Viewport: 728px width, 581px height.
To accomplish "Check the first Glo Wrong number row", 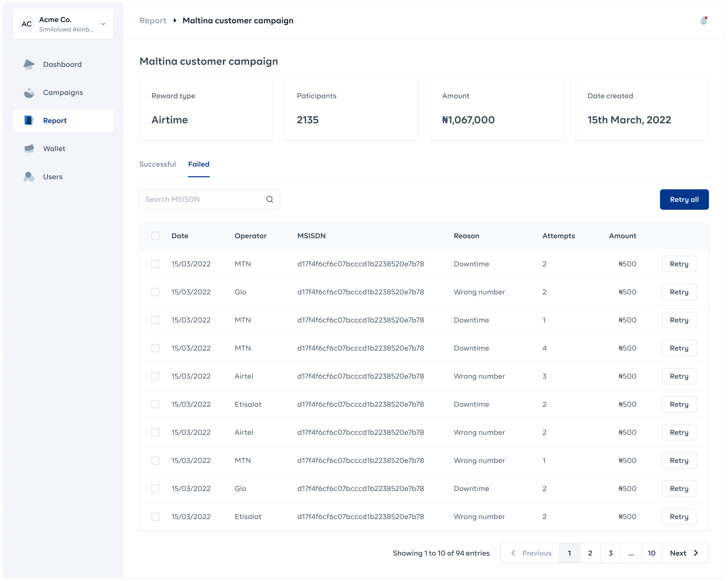I will coord(155,292).
